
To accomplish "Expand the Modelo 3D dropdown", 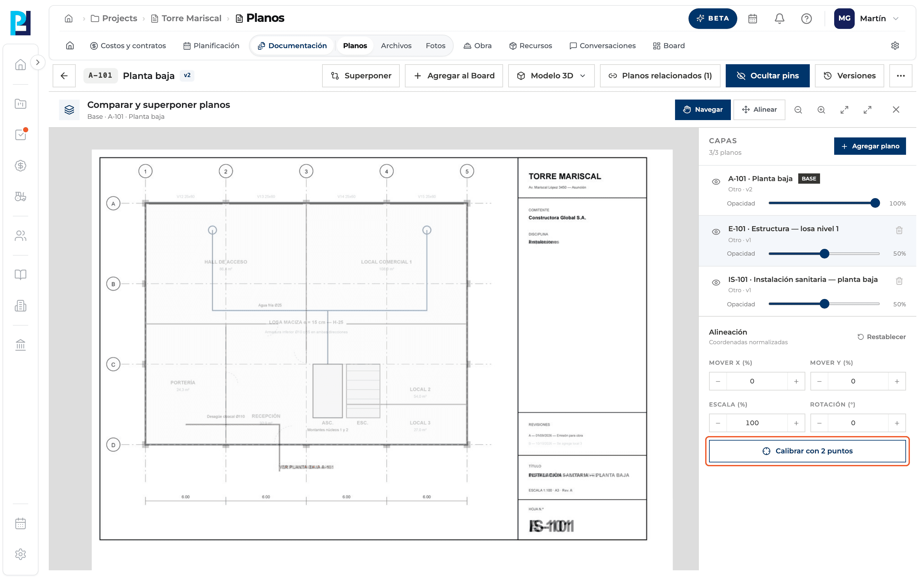I will click(551, 76).
